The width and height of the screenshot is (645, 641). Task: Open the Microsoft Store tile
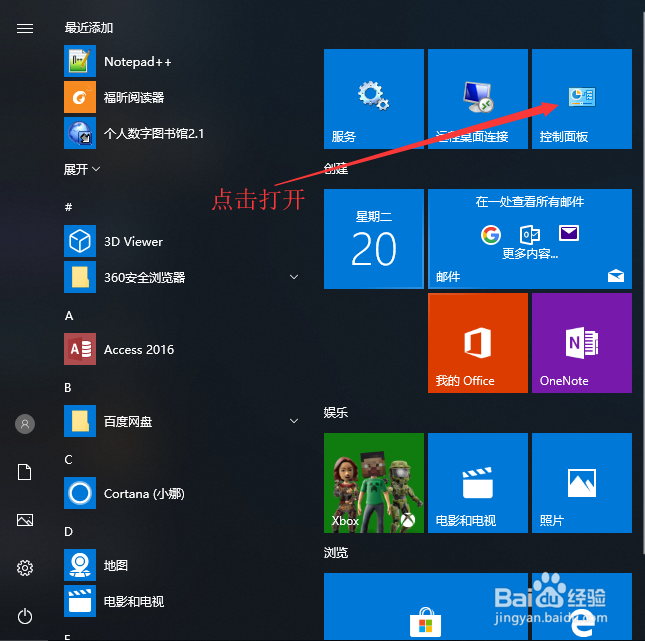pos(426,606)
